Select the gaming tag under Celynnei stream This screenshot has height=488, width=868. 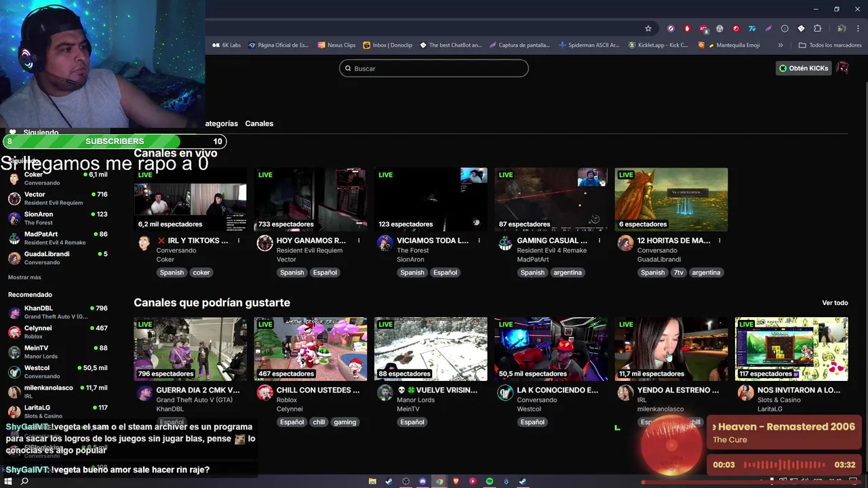[344, 422]
